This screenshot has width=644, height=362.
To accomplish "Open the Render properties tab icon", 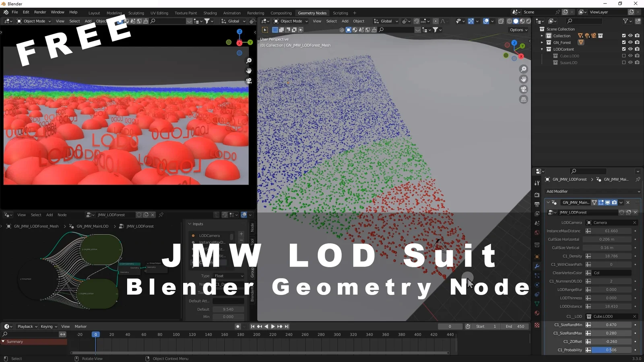I will (537, 195).
